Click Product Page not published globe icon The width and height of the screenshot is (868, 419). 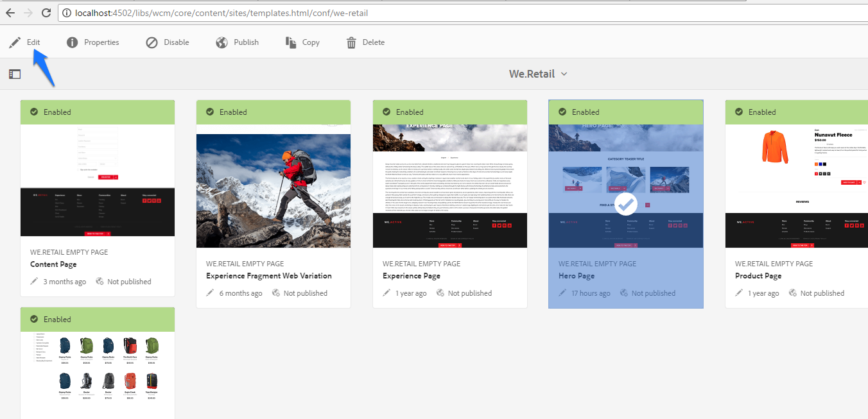click(x=793, y=293)
